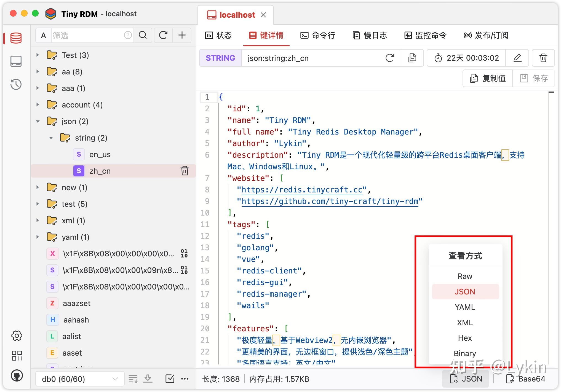Refresh the key list in the tree toolbar
The height and width of the screenshot is (392, 561).
[x=163, y=35]
